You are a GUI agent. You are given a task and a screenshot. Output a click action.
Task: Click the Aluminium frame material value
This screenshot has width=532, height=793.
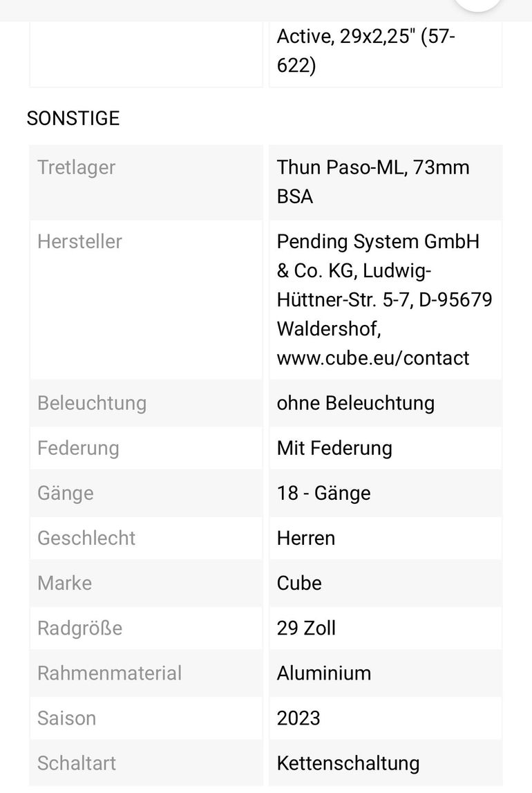(324, 673)
